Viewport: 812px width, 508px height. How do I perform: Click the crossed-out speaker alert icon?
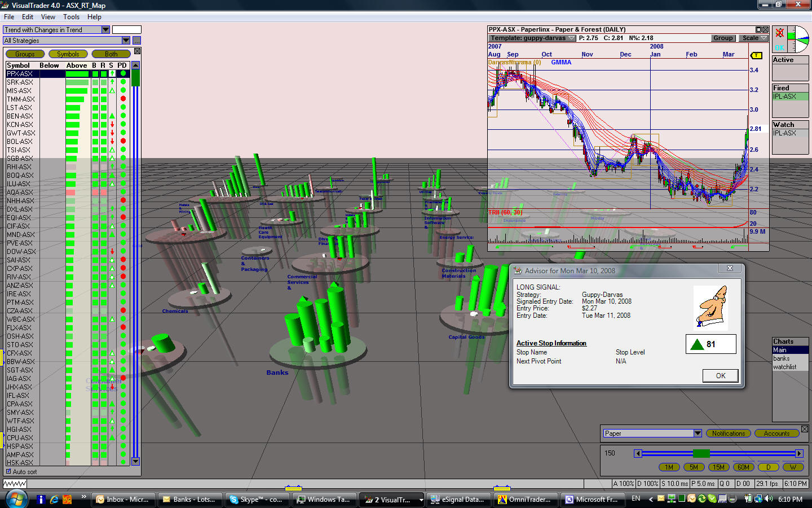click(779, 33)
